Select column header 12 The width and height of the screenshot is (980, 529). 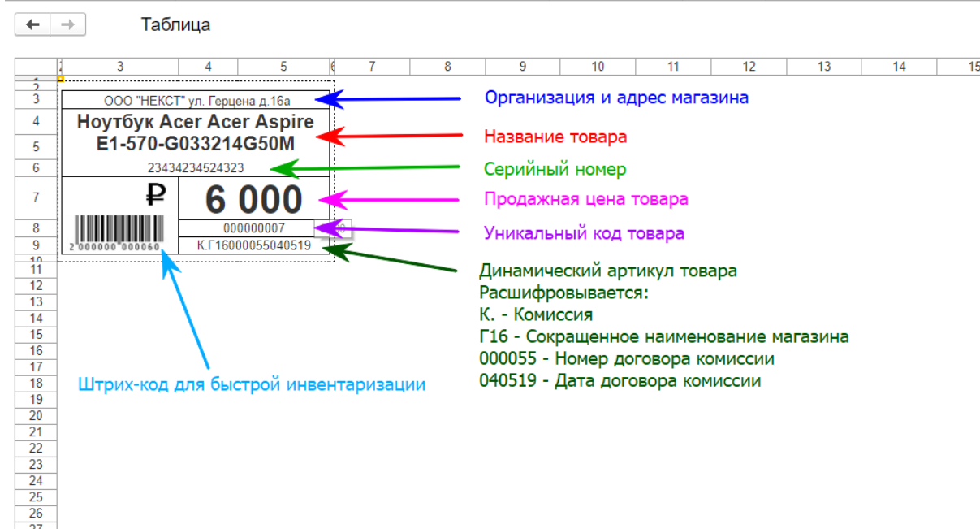[x=749, y=67]
